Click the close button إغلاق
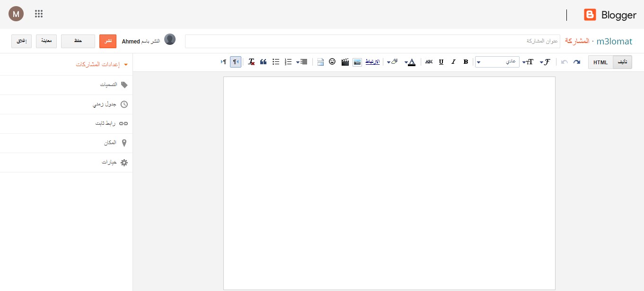The width and height of the screenshot is (644, 291). 22,41
